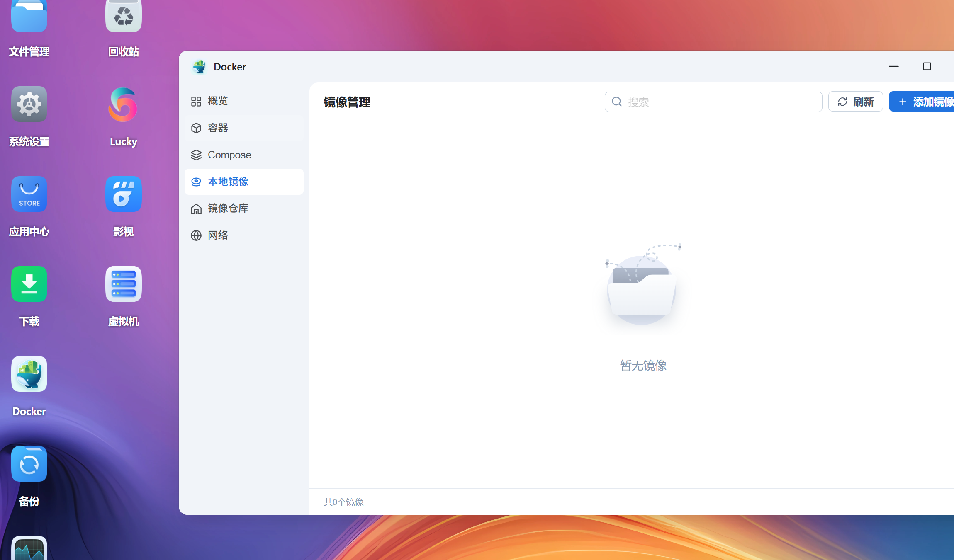The image size is (954, 560).
Task: Click the Docker whale desktop icon
Action: [29, 374]
